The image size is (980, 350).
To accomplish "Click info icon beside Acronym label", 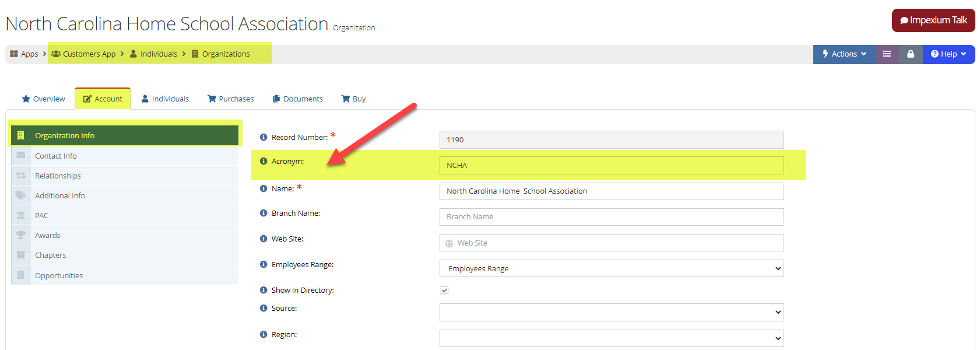I will click(264, 161).
